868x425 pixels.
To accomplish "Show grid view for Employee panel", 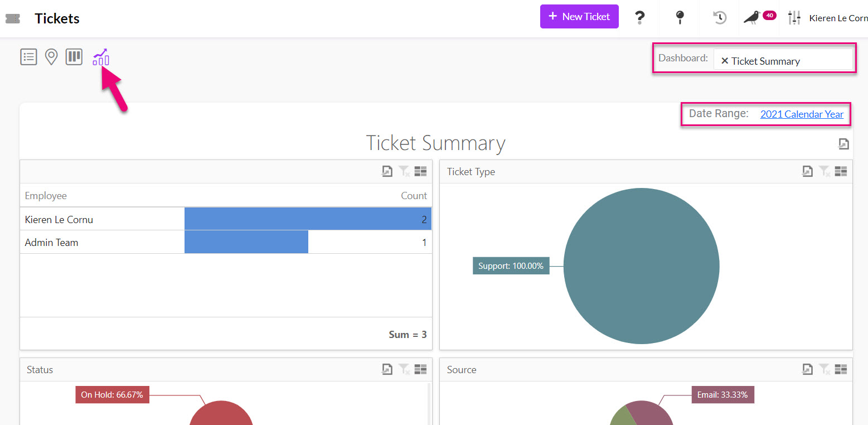I will [421, 172].
